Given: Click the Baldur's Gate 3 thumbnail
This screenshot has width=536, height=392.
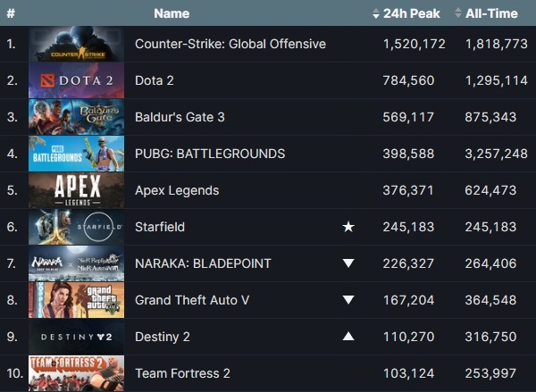Looking at the screenshot, I should 76,117.
